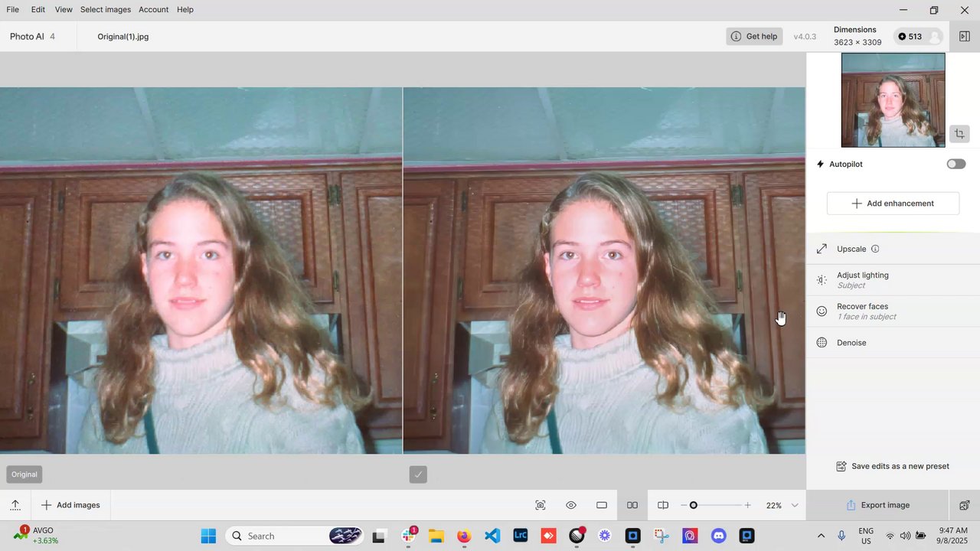Click the volume speaker icon in system tray
980x551 pixels.
click(x=905, y=536)
